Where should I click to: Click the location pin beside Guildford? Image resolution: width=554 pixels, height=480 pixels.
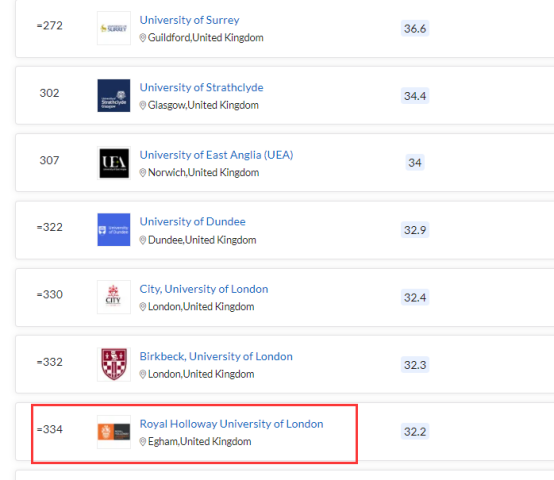point(143,37)
